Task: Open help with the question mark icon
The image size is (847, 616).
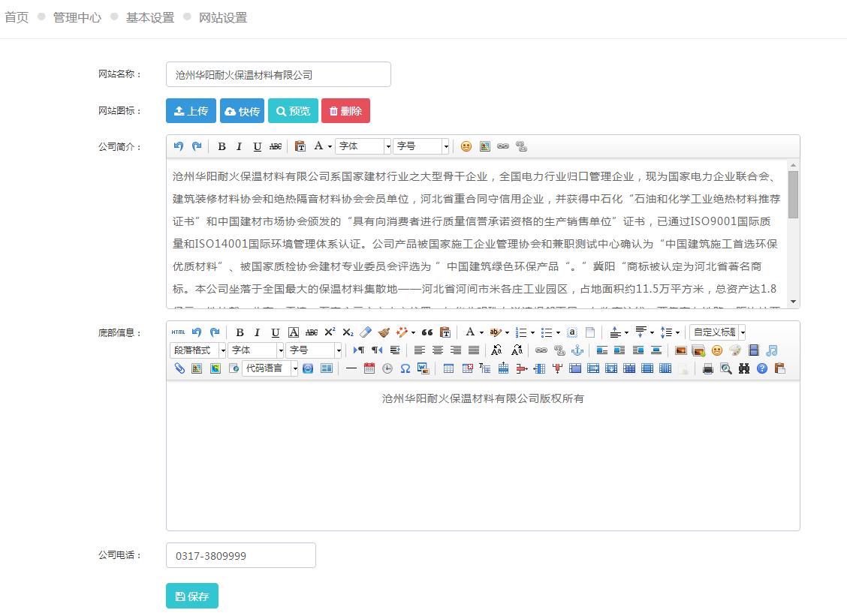Action: [762, 368]
